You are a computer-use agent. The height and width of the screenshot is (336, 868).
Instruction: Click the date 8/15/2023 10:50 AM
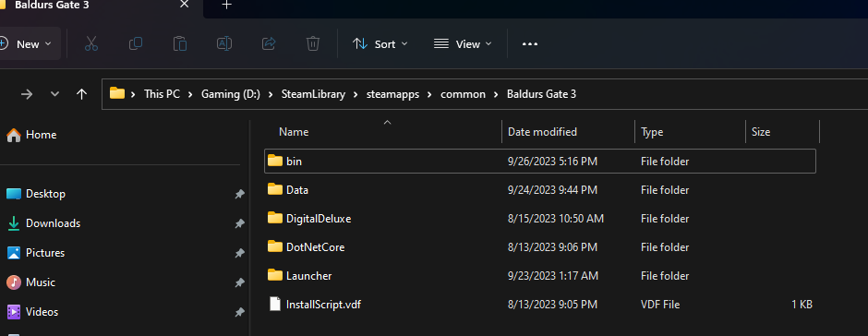click(x=556, y=219)
